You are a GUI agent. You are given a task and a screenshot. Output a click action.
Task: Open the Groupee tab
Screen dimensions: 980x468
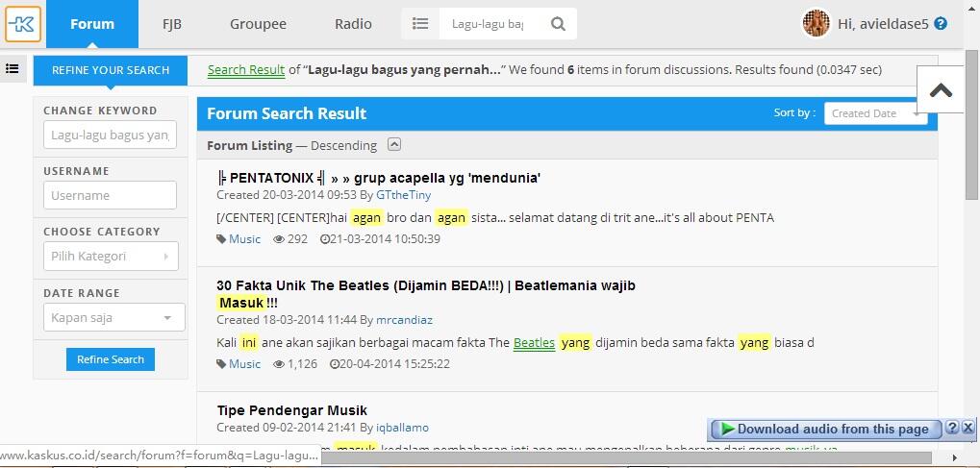point(258,24)
